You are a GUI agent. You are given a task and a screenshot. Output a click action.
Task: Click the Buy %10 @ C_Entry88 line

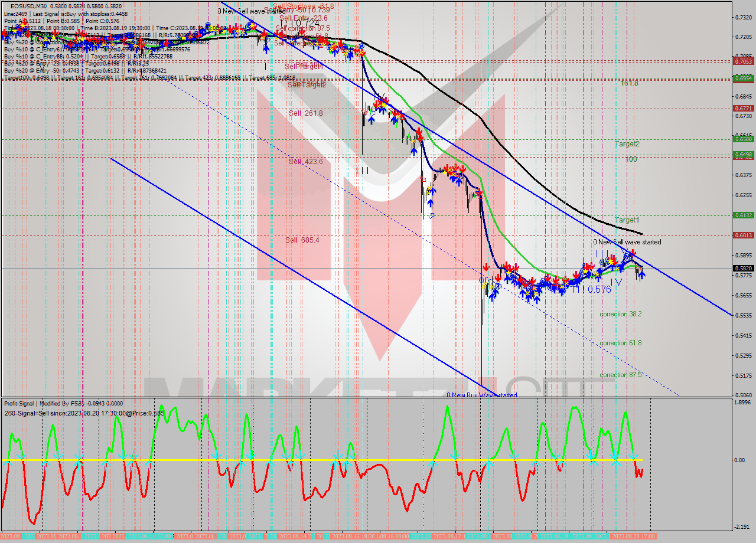tap(88, 56)
